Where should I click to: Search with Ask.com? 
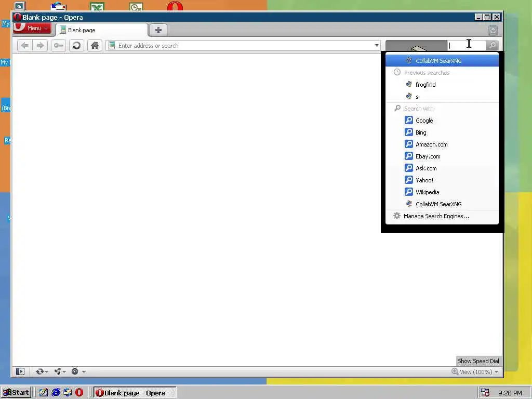442,168
